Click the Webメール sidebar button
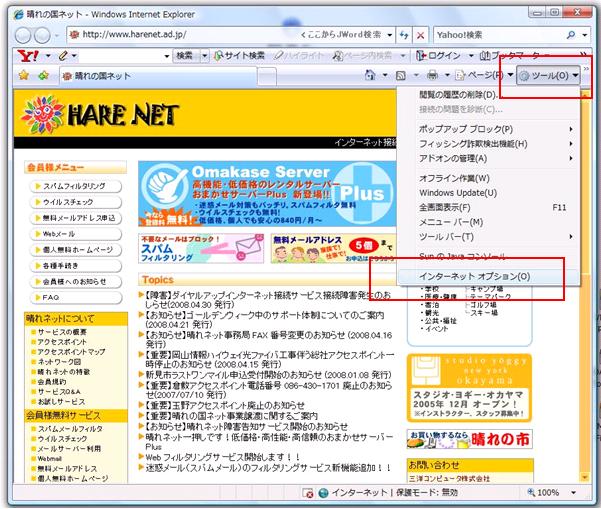601x509 pixels. tap(76, 234)
